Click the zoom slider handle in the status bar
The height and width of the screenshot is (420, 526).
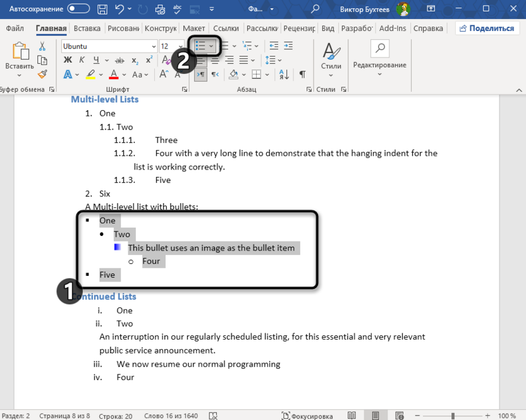[453, 416]
